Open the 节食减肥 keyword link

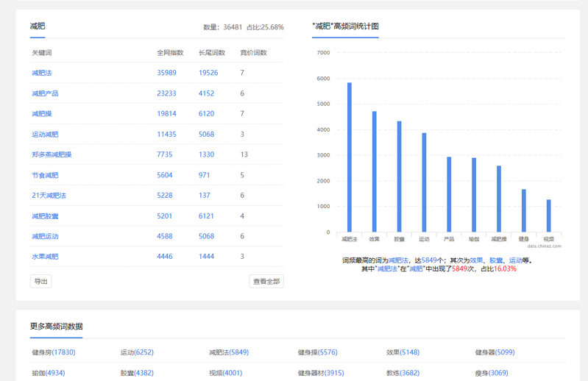point(45,175)
